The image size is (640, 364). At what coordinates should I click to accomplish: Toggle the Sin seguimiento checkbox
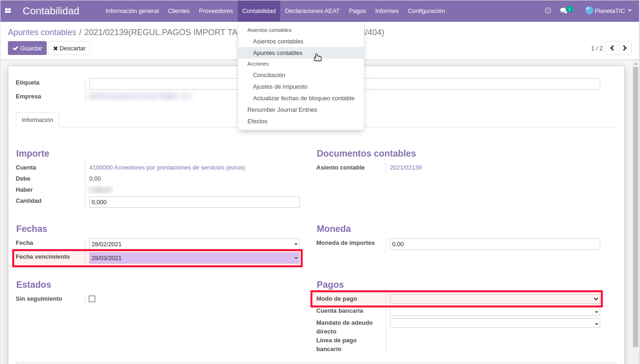point(92,299)
